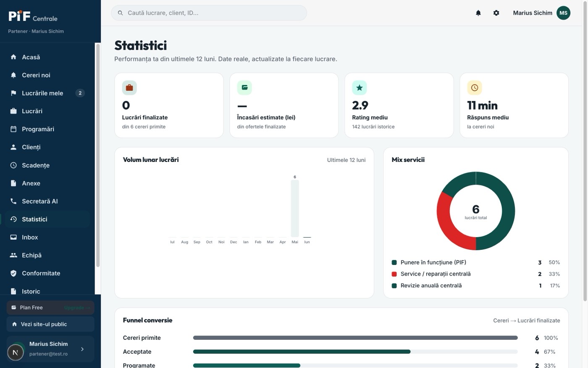Open Secretară AI page

47,201
